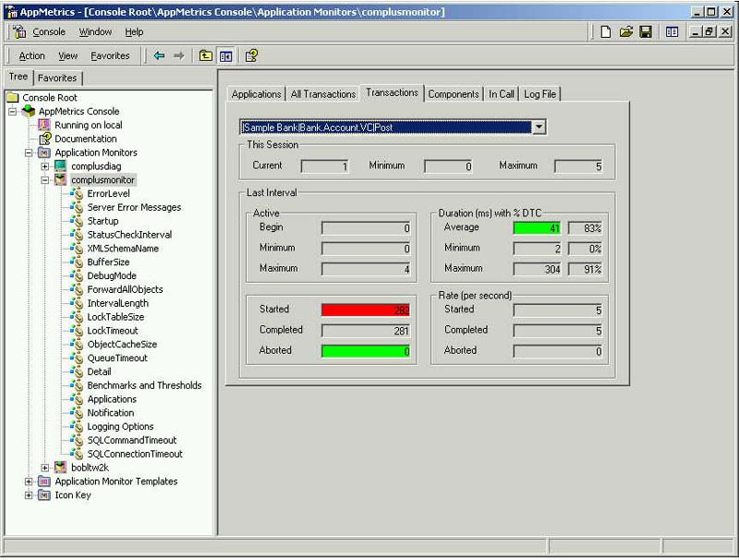Click the BufferSize property icon
This screenshot has width=739, height=560.
pyautogui.click(x=77, y=262)
